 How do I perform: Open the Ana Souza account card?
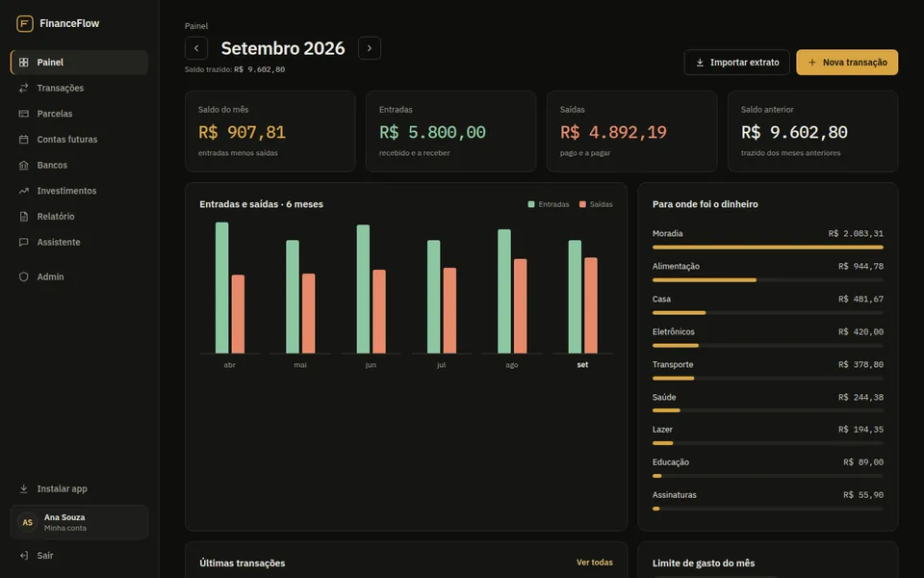click(79, 522)
